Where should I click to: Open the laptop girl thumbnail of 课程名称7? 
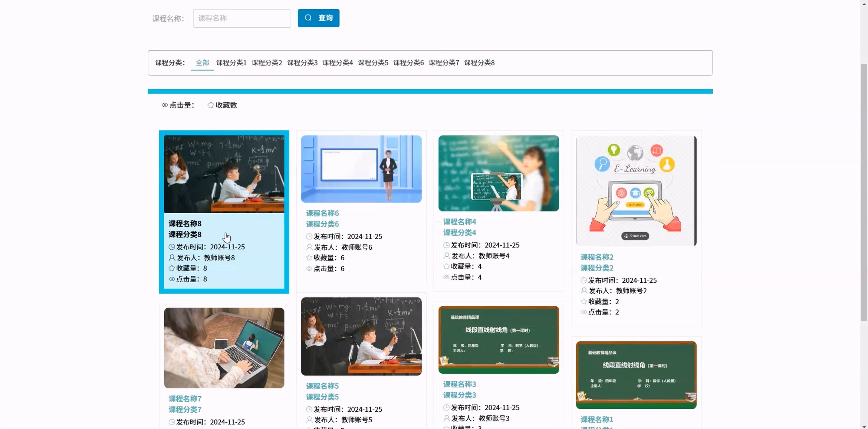tap(224, 348)
